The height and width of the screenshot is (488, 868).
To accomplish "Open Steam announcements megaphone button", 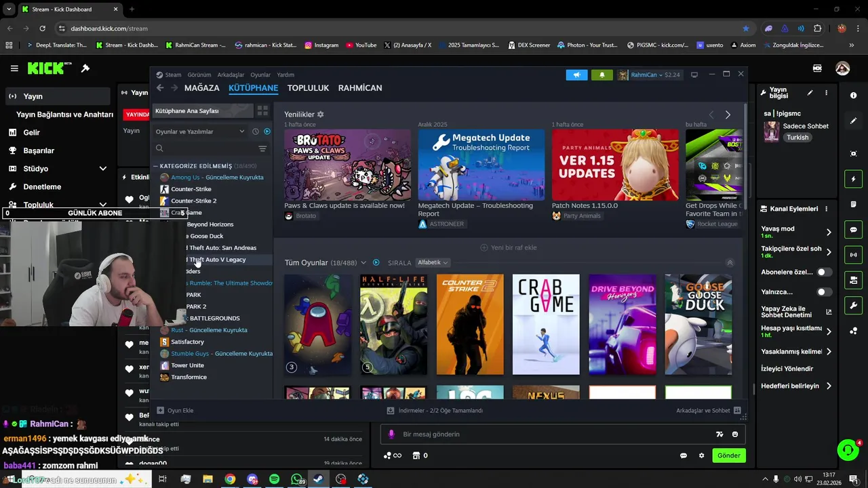I will [x=576, y=75].
